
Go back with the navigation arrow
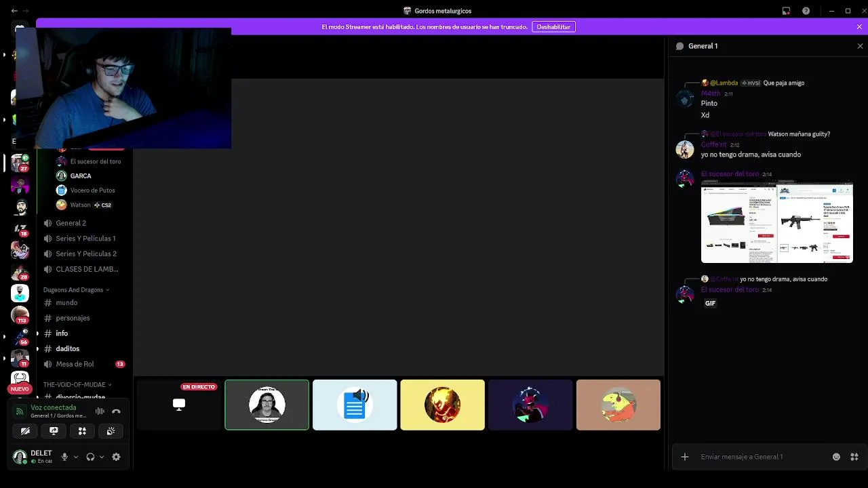pos(14,11)
